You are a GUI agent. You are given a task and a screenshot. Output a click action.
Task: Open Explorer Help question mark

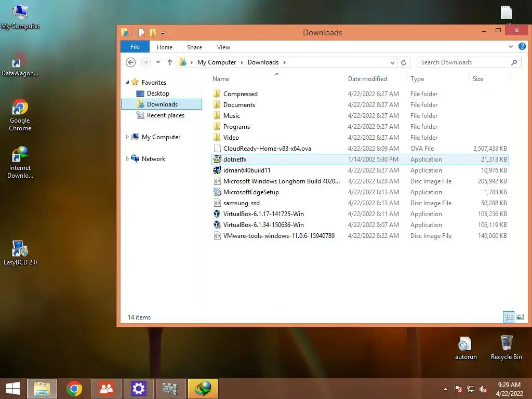point(522,46)
